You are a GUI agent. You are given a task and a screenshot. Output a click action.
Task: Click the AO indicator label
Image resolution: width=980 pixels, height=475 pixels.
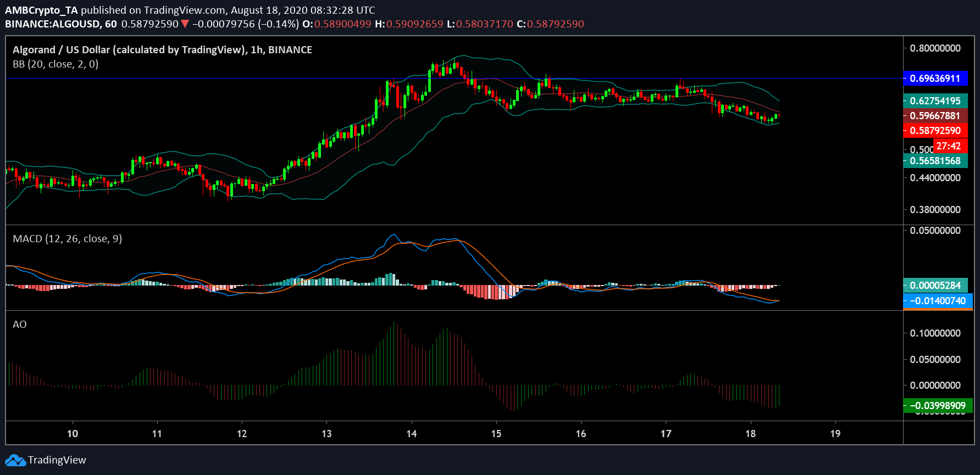pyautogui.click(x=20, y=325)
